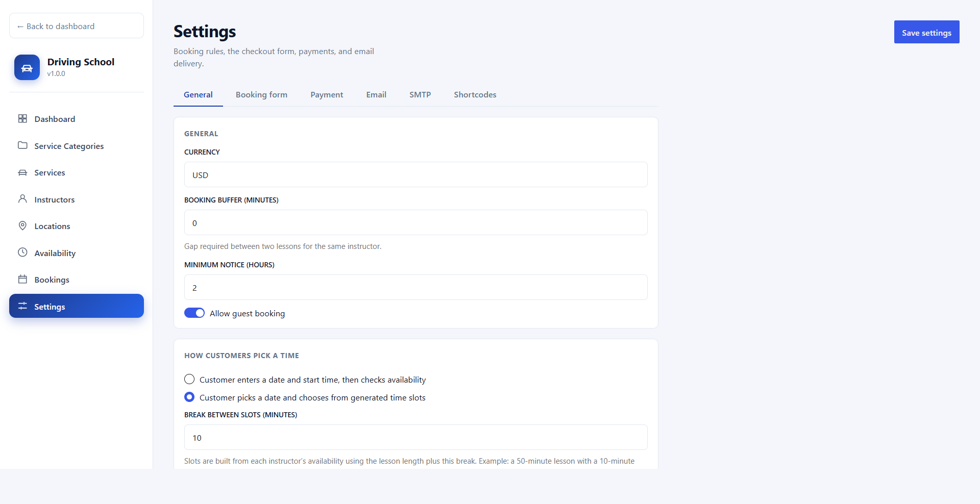Switch to the Email tab

coord(376,94)
